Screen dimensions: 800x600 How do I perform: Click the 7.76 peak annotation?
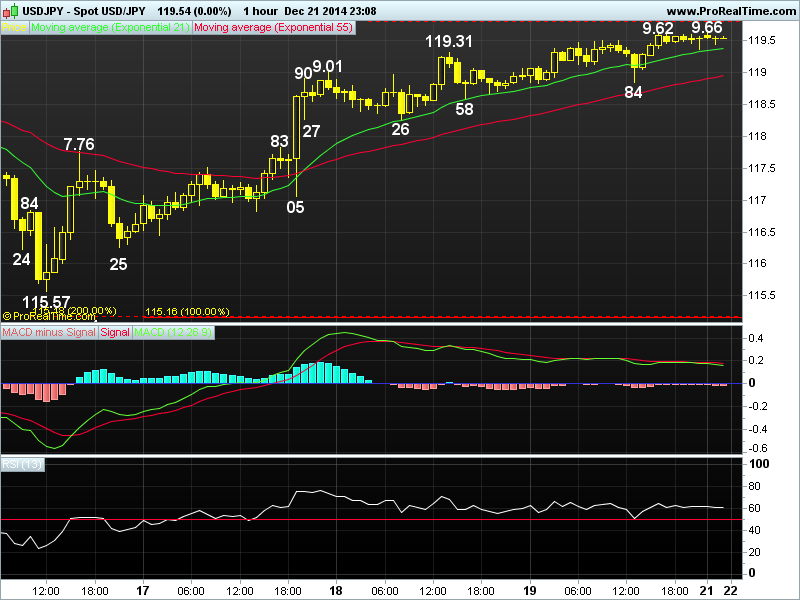[x=79, y=144]
